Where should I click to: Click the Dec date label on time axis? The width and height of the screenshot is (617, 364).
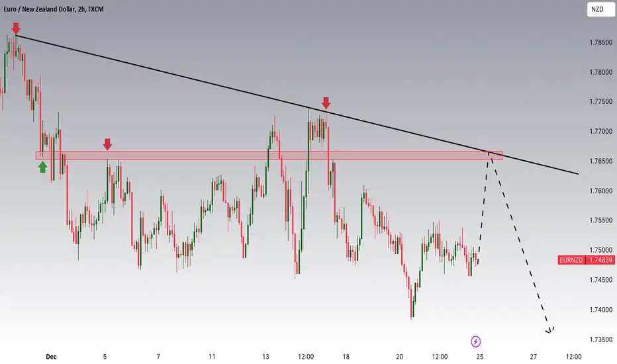[x=51, y=357]
